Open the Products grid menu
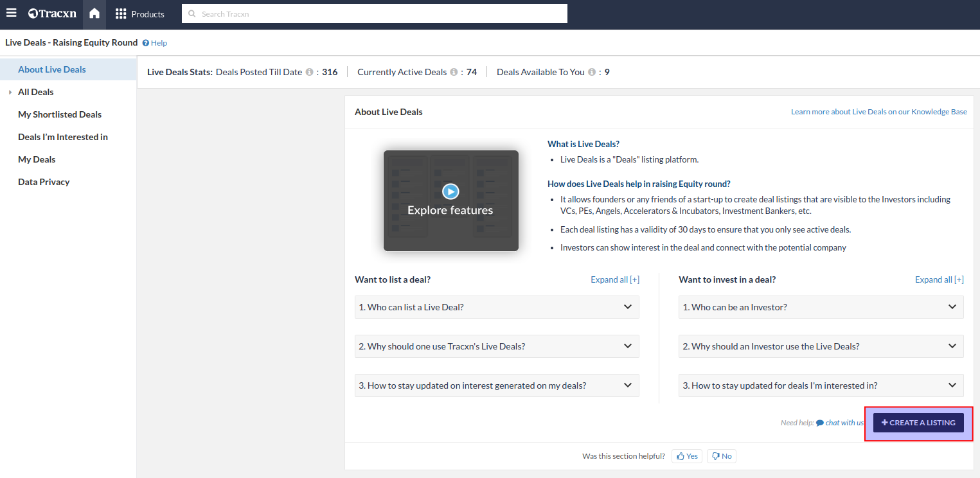 coord(139,14)
